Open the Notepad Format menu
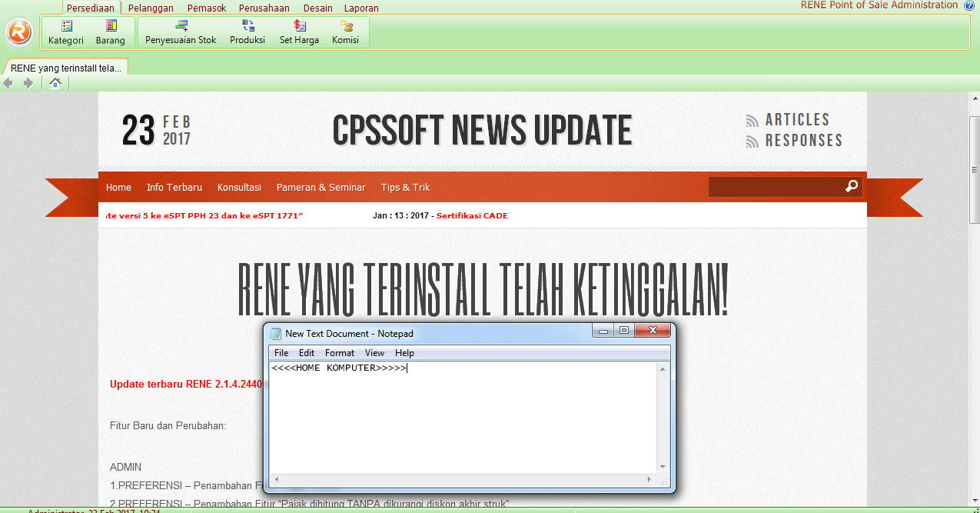 click(340, 353)
